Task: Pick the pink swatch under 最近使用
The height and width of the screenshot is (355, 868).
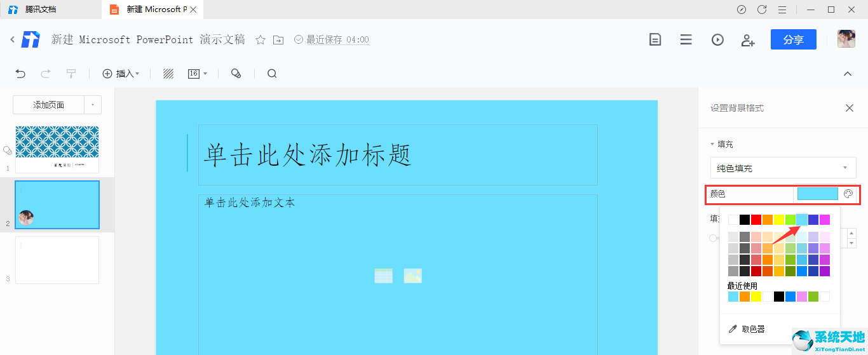Action: tap(802, 297)
